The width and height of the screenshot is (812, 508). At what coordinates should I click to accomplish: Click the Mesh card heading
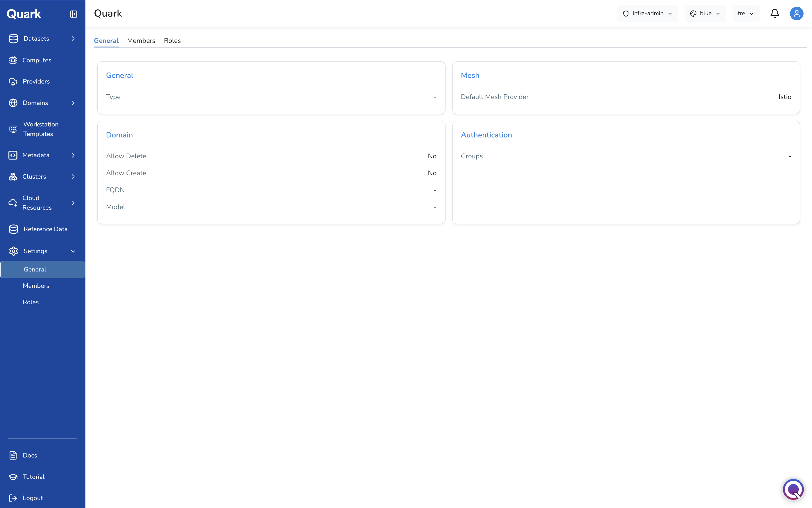[470, 75]
